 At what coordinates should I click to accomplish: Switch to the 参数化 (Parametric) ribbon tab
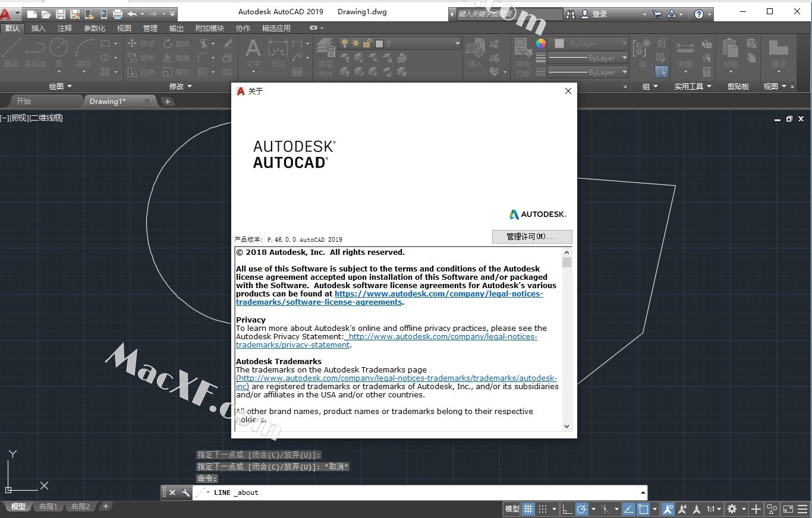coord(95,28)
